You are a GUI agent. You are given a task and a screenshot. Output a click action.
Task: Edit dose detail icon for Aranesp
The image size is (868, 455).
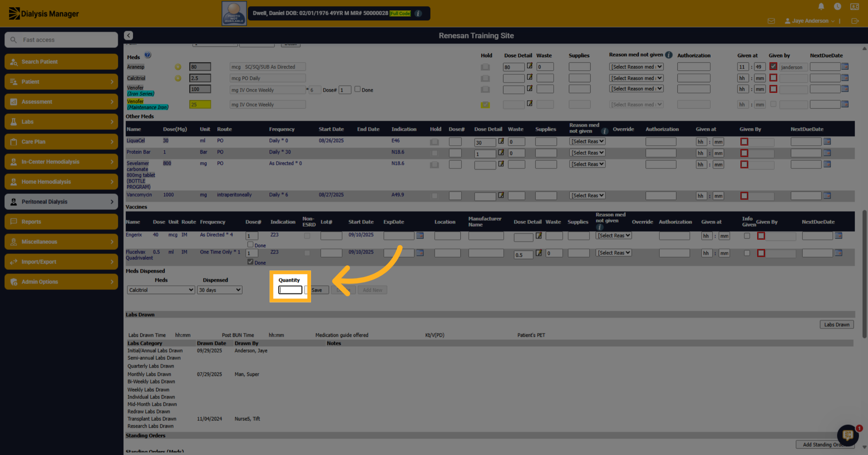tap(529, 66)
